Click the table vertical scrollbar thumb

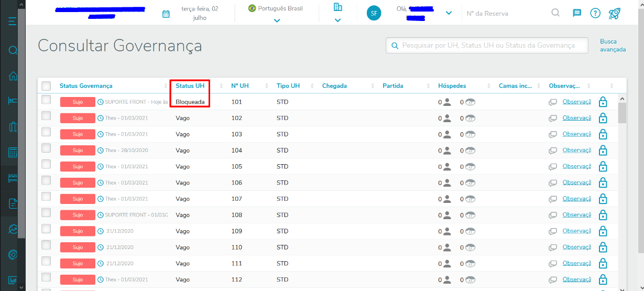click(622, 112)
